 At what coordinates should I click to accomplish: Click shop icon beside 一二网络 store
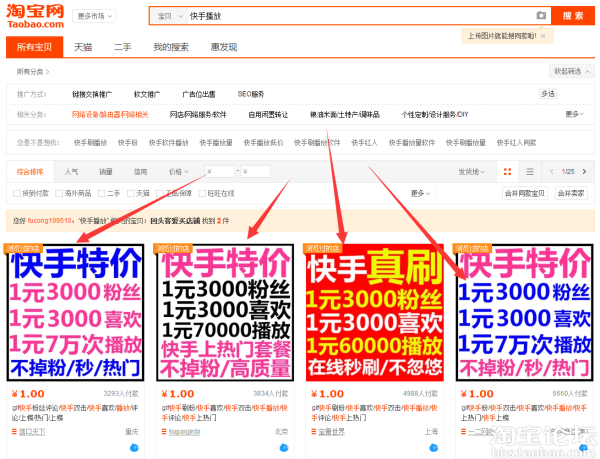tap(463, 431)
